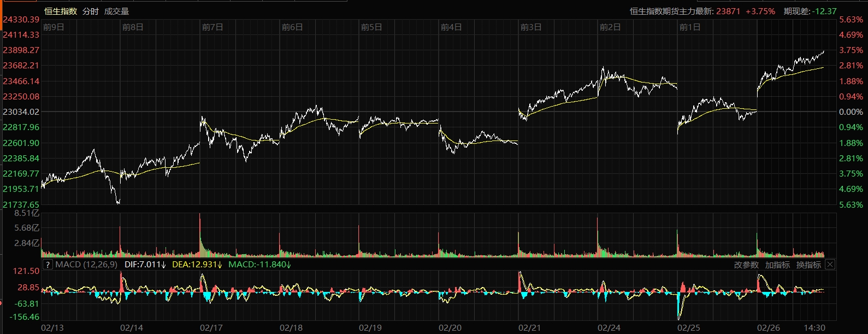The width and height of the screenshot is (868, 334).
Task: Click the 23682.21 price axis label
Action: tap(21, 65)
